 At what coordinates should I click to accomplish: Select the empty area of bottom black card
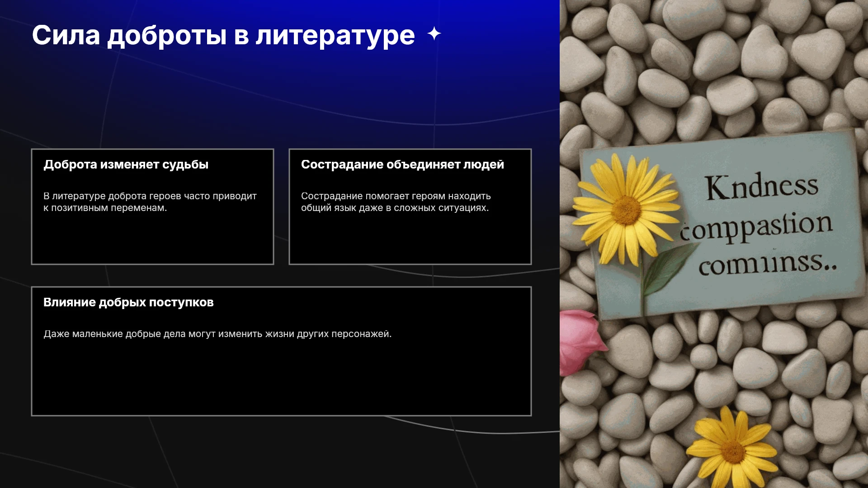pos(281,380)
